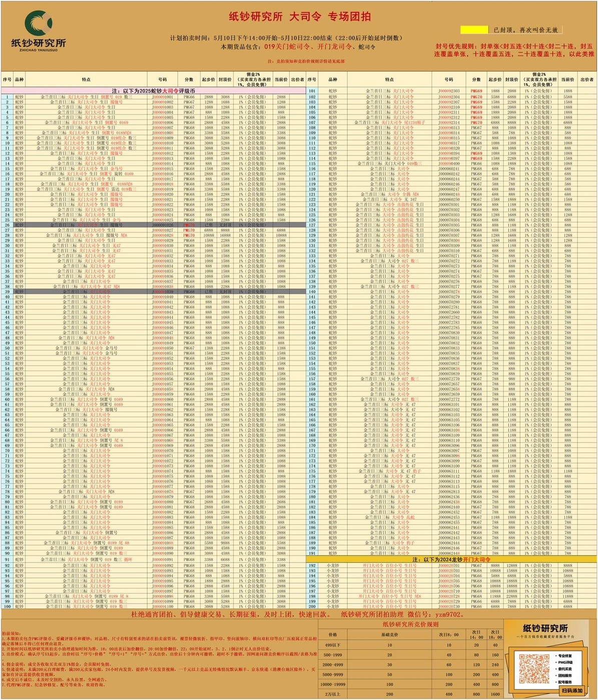The height and width of the screenshot is (700, 598).
Task: Click the 计划拍卖时间 schedule line
Action: pyautogui.click(x=286, y=38)
